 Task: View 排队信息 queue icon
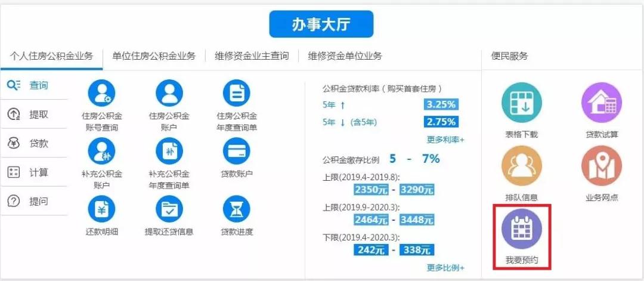click(522, 166)
